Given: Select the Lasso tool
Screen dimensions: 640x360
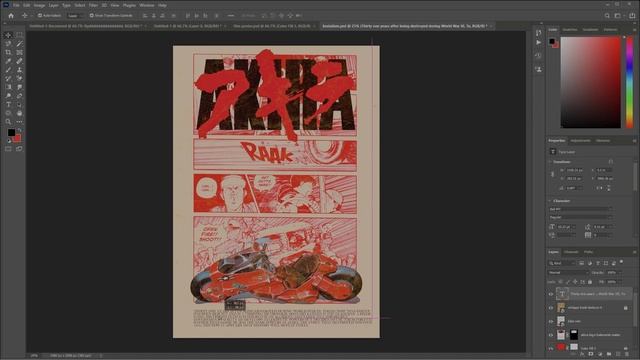Looking at the screenshot, I should point(8,44).
